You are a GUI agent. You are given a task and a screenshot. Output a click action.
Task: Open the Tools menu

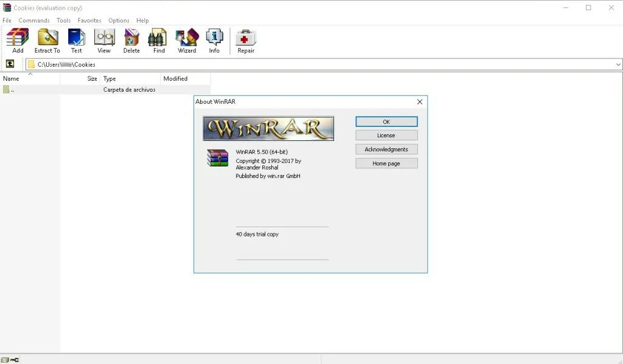(63, 20)
